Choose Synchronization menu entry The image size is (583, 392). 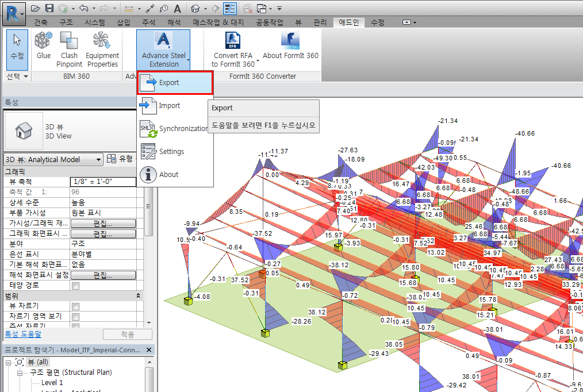pyautogui.click(x=175, y=129)
